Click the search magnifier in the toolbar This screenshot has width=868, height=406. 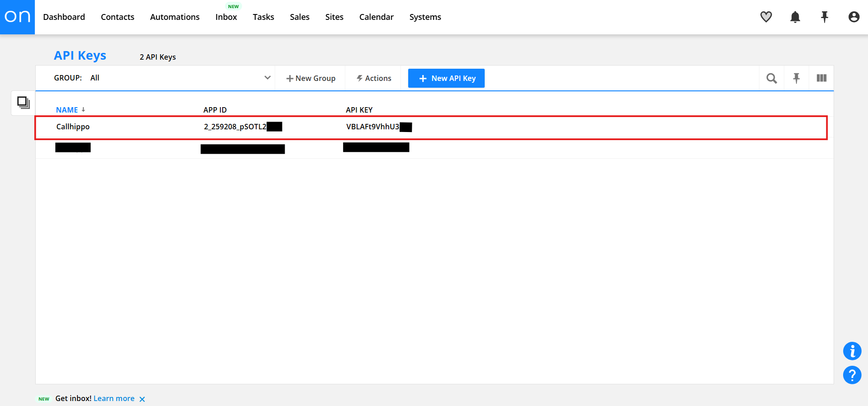pos(772,78)
